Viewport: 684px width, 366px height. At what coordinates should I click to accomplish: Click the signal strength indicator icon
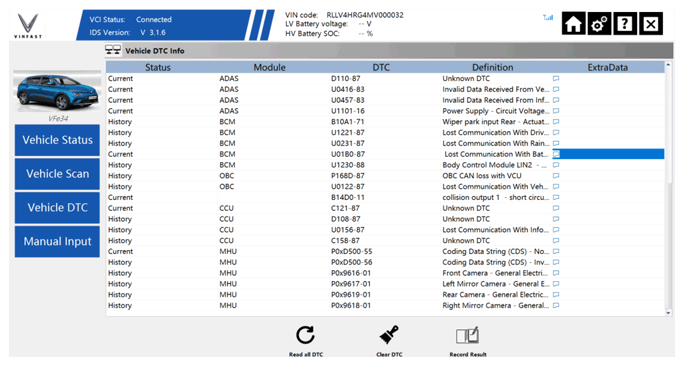[548, 17]
